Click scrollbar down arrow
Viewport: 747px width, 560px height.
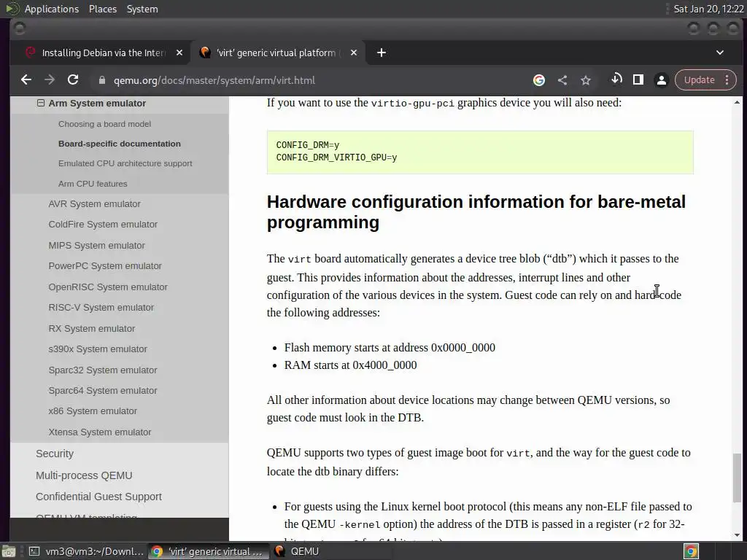[737, 534]
